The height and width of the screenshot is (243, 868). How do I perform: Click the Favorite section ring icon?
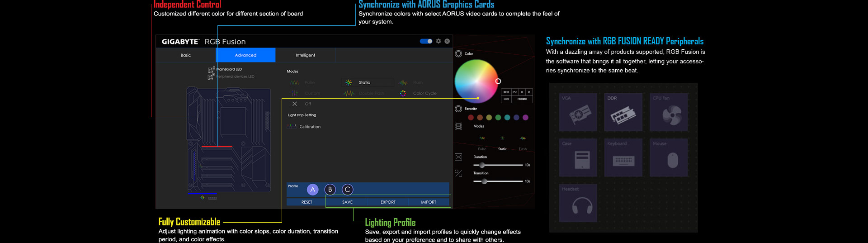click(x=458, y=109)
